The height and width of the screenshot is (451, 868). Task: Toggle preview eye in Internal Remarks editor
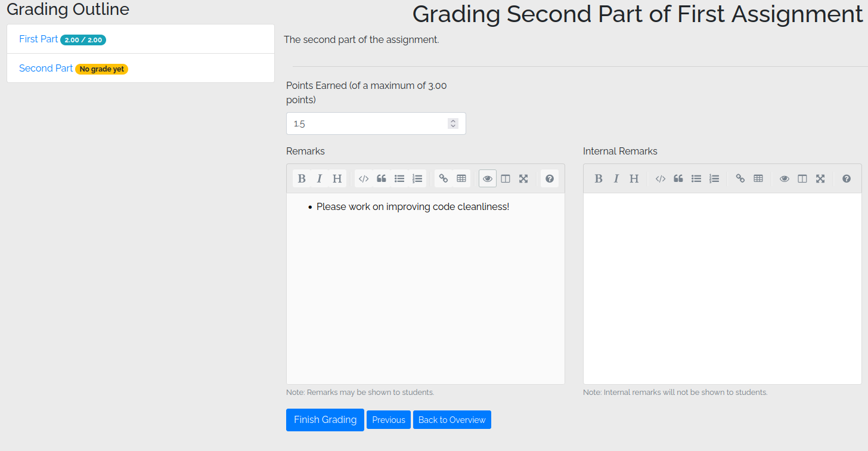pyautogui.click(x=785, y=178)
